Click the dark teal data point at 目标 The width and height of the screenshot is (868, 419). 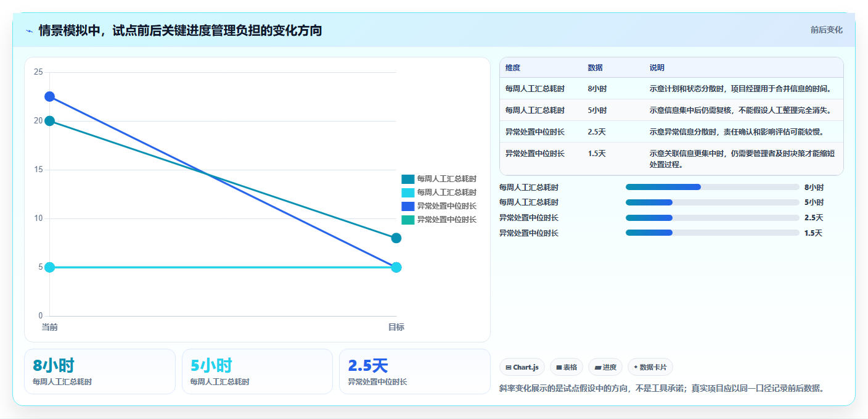click(x=396, y=238)
